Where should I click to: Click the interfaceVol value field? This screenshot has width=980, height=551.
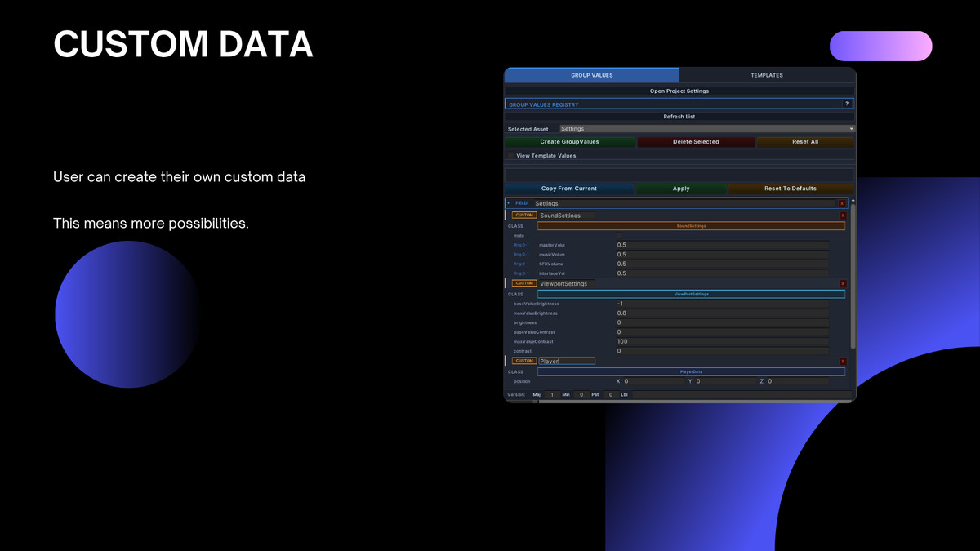point(723,273)
